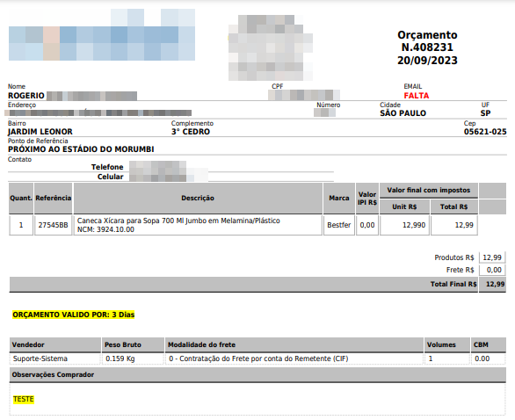
Task: Click the highlighted TESTE observation text
Action: point(24,399)
